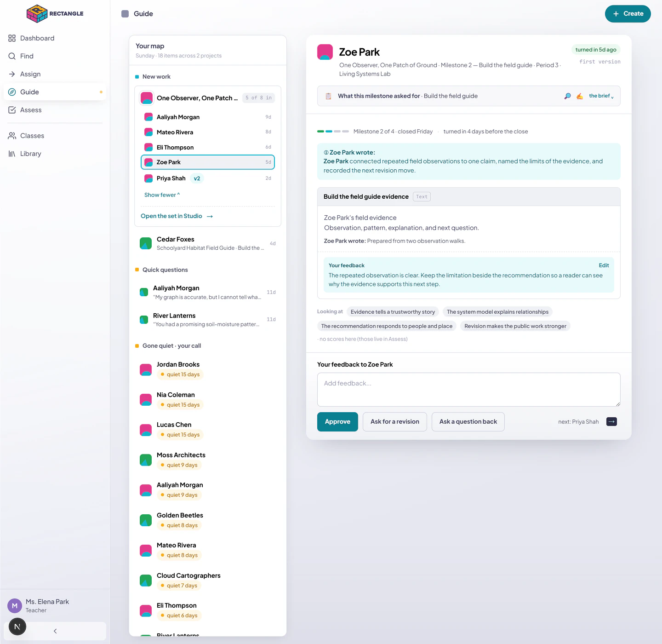Image resolution: width=662 pixels, height=644 pixels.
Task: Click the Classes people icon
Action: point(12,136)
